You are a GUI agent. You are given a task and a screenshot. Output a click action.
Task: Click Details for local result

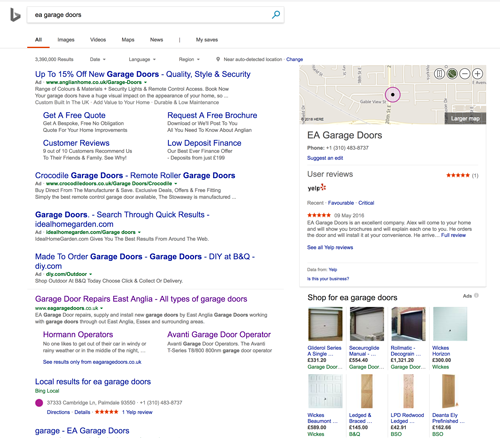click(82, 412)
